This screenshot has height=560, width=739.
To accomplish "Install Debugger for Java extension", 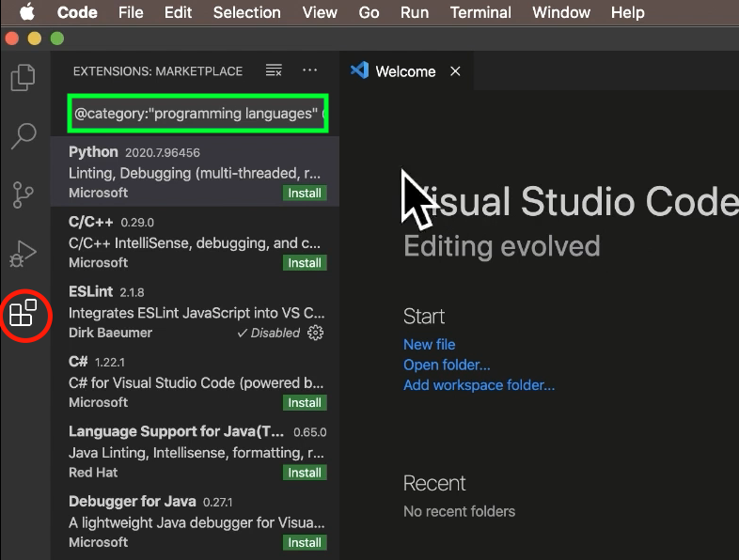I will [305, 542].
